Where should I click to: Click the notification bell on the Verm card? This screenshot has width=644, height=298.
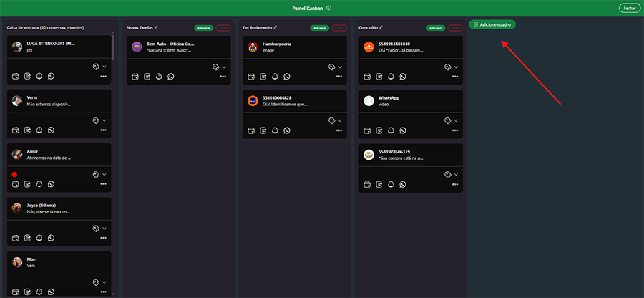(39, 130)
